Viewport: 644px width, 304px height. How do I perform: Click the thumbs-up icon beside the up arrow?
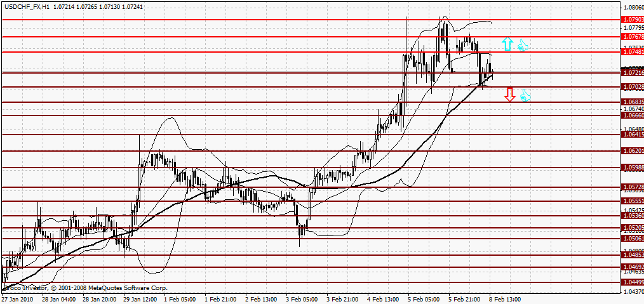(523, 45)
